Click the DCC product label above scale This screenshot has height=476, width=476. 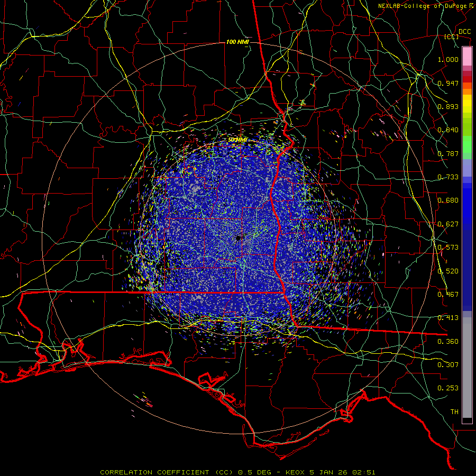tap(464, 32)
